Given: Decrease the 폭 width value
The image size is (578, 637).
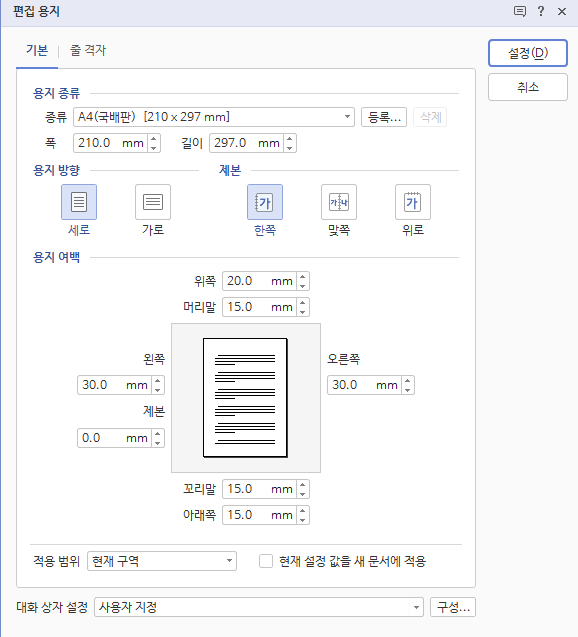Looking at the screenshot, I should (154, 147).
